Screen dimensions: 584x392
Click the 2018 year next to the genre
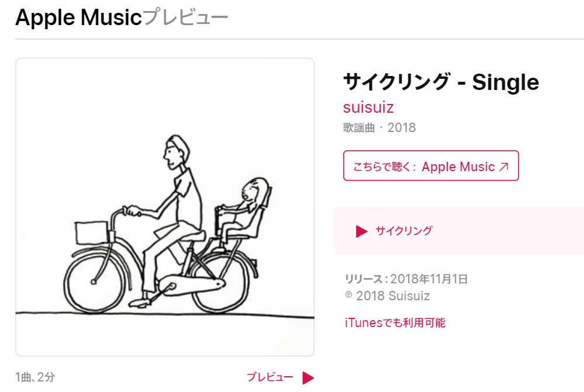[x=402, y=128]
